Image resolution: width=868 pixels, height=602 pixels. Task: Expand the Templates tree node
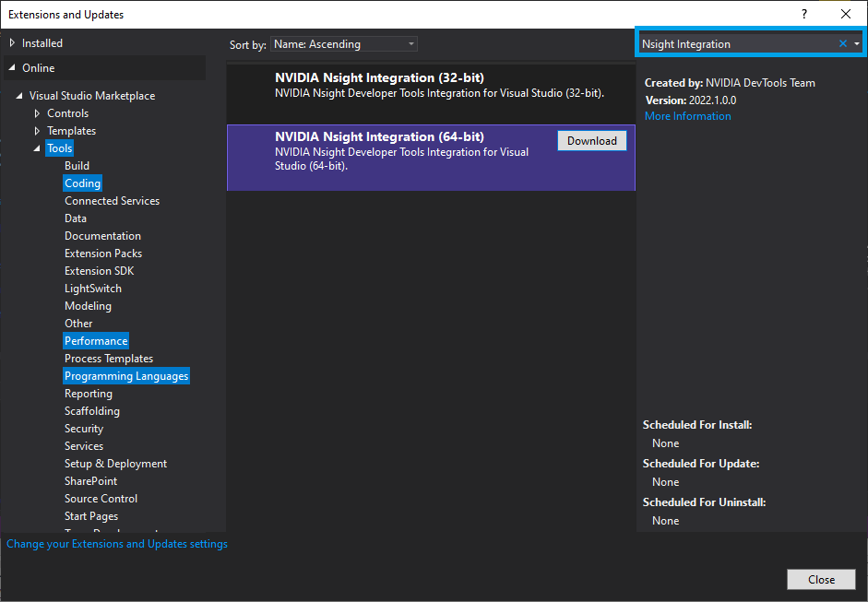pos(38,131)
